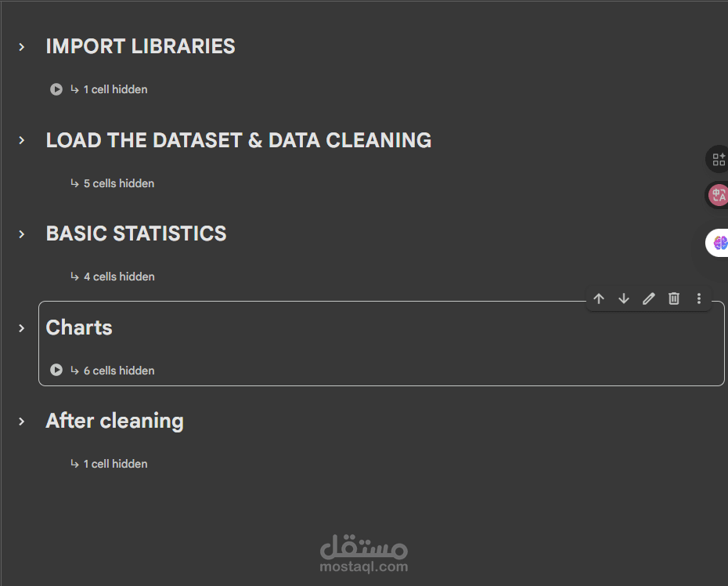
Task: Expand the After cleaning section chevron
Action: pyautogui.click(x=22, y=421)
